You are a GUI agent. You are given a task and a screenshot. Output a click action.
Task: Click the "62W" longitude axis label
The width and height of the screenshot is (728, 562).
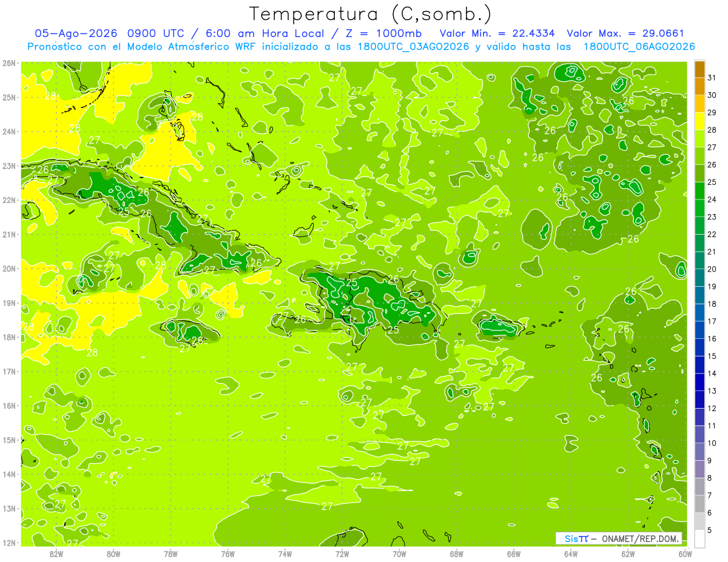[x=628, y=554]
